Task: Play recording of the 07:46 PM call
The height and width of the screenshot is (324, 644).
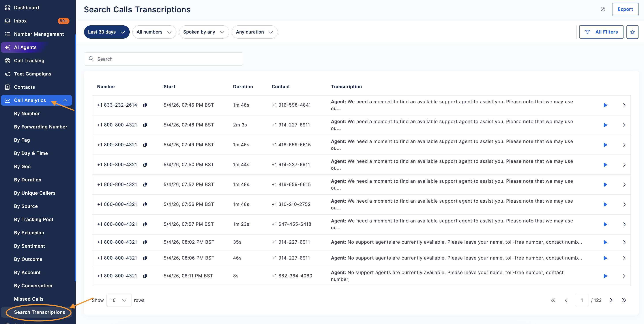Action: tap(605, 105)
